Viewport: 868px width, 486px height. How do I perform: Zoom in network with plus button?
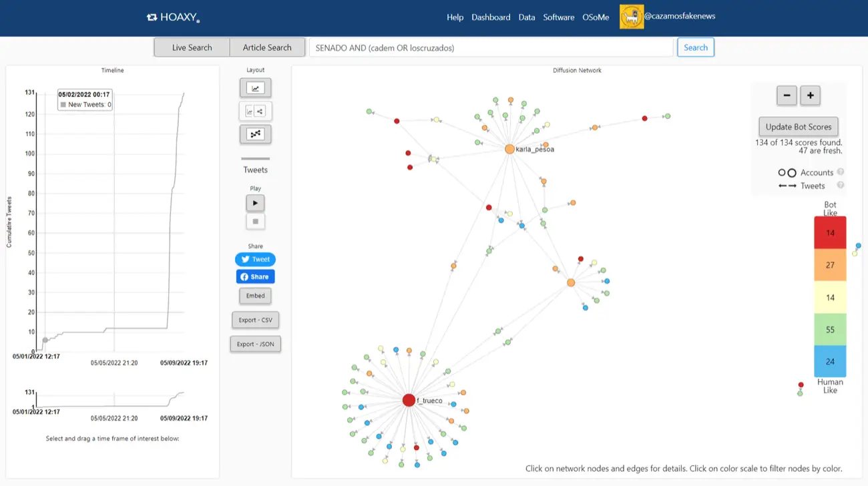coord(810,95)
